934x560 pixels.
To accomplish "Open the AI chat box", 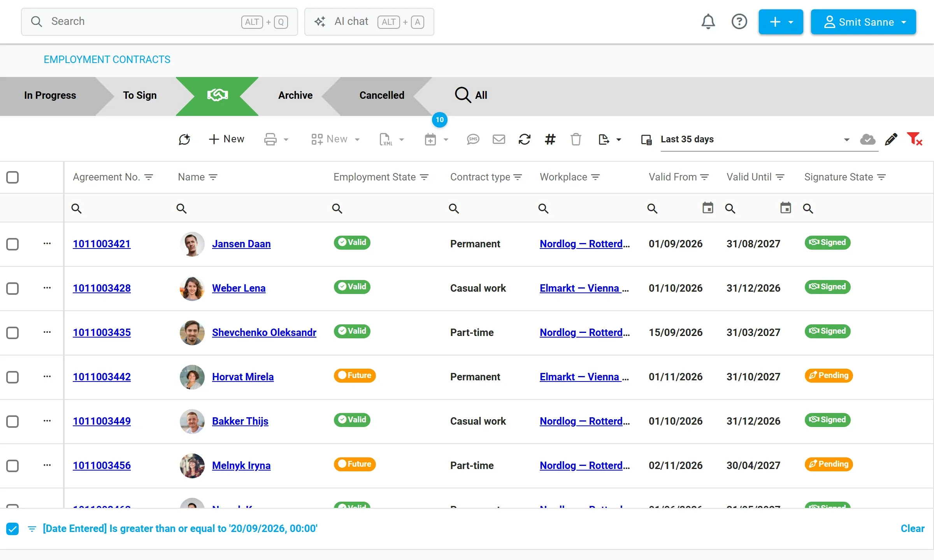I will [369, 22].
